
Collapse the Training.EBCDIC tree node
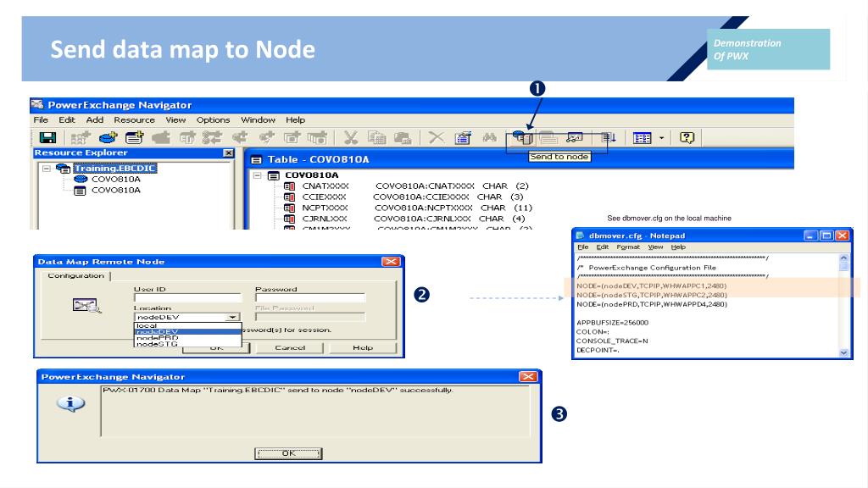(47, 169)
